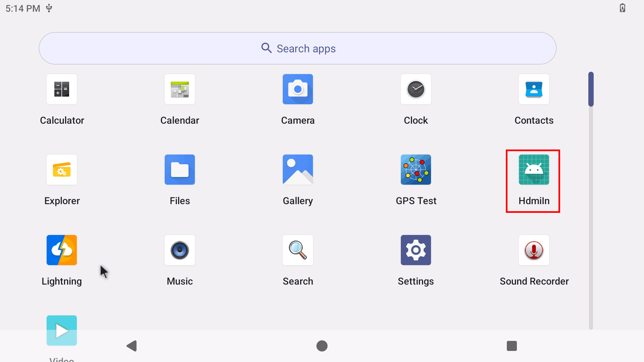Open the Settings app
This screenshot has height=362, width=644.
point(416,250)
